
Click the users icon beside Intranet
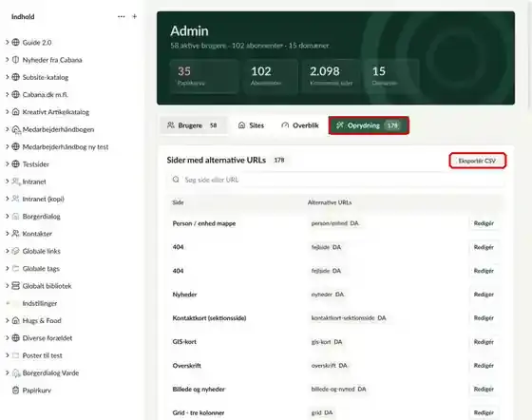tap(15, 181)
